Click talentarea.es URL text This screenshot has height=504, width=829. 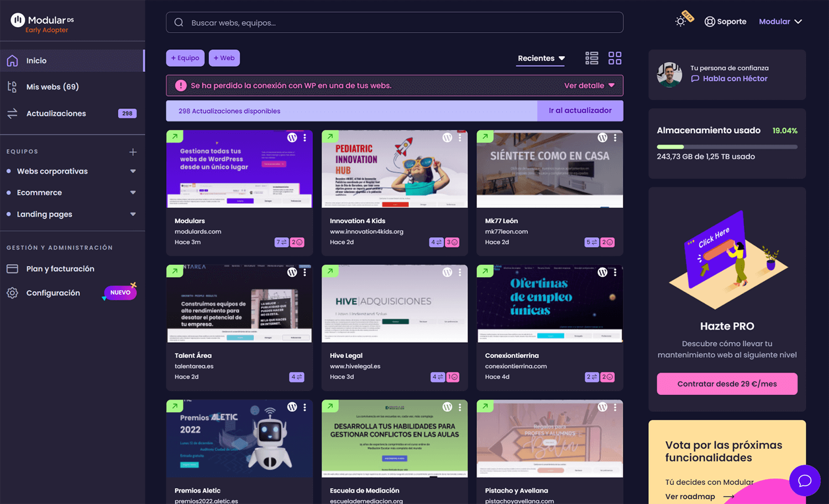pos(194,366)
